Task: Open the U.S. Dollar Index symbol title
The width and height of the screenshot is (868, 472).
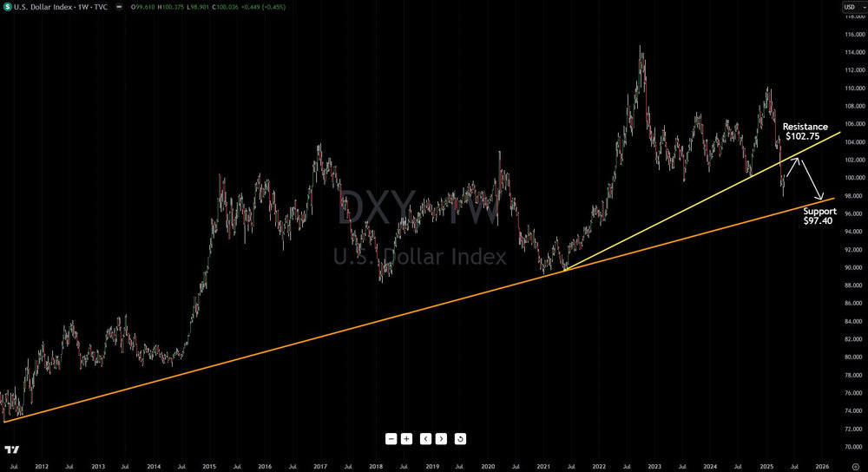Action: pyautogui.click(x=61, y=7)
